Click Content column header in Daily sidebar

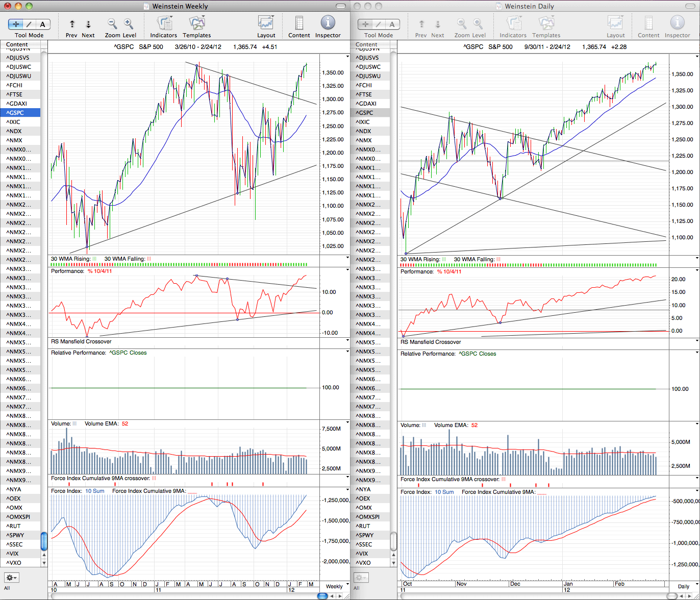click(370, 44)
